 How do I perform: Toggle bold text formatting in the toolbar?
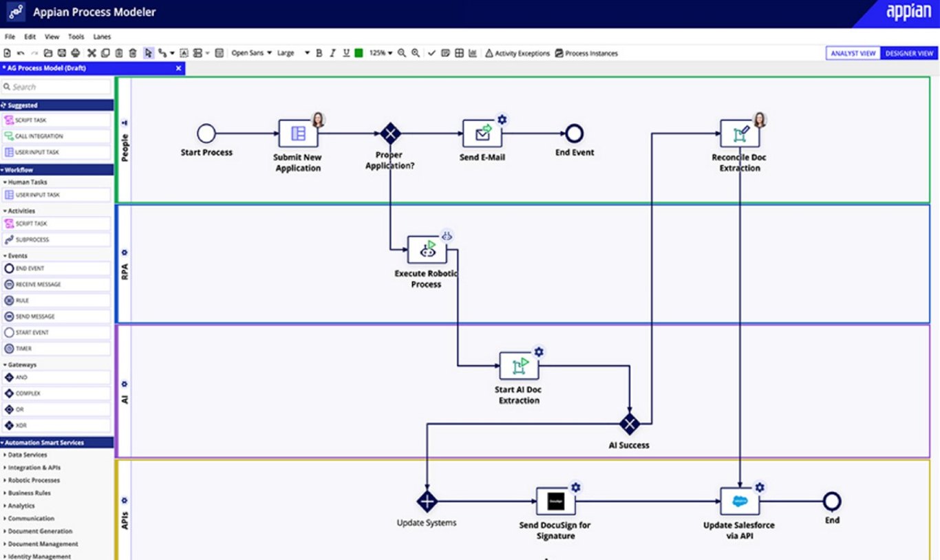click(x=319, y=53)
